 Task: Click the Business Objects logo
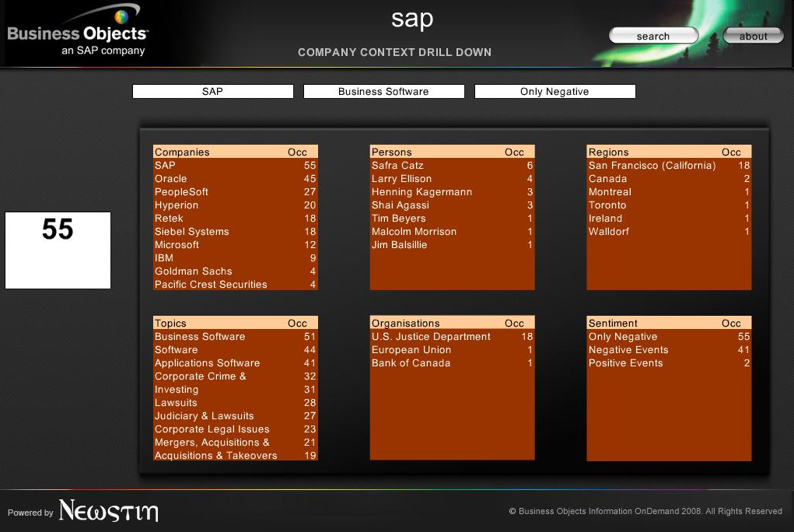pyautogui.click(x=78, y=31)
